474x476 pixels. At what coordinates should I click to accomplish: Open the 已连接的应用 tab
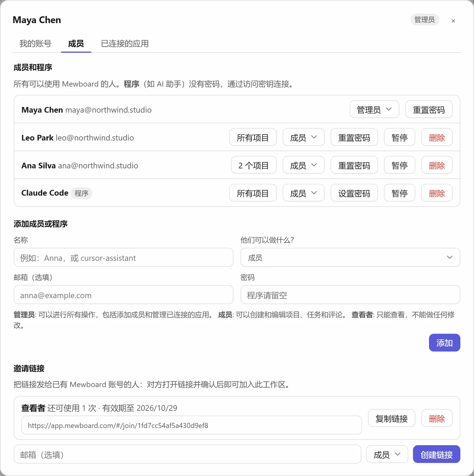pyautogui.click(x=125, y=44)
